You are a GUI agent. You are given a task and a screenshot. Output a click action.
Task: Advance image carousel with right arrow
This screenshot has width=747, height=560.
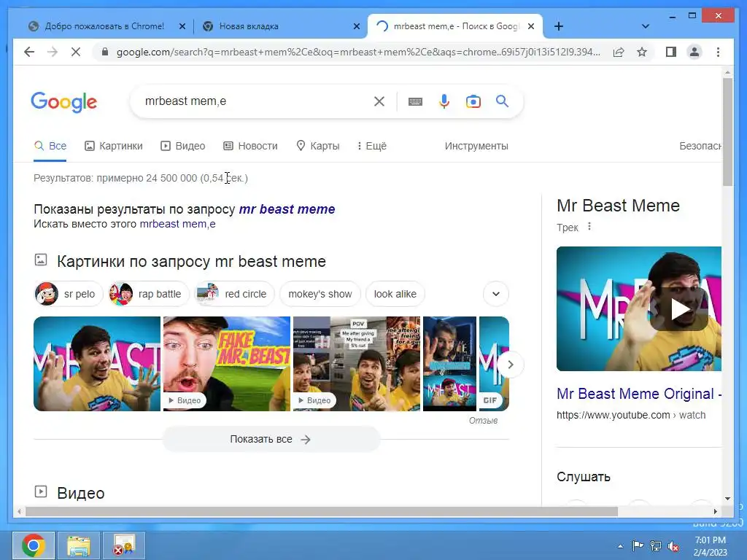[x=510, y=365]
